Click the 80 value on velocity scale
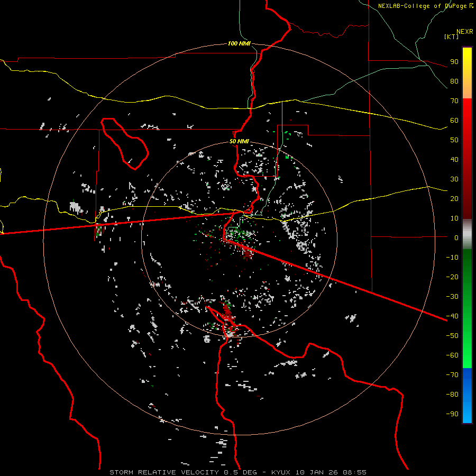Viewport: 476px width, 476px height. [x=454, y=81]
